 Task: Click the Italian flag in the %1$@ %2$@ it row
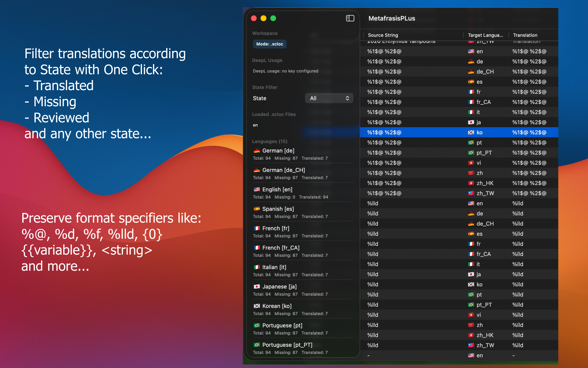click(x=471, y=112)
